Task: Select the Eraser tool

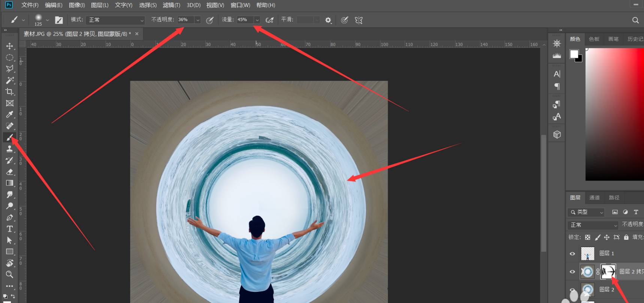Action: 10,172
